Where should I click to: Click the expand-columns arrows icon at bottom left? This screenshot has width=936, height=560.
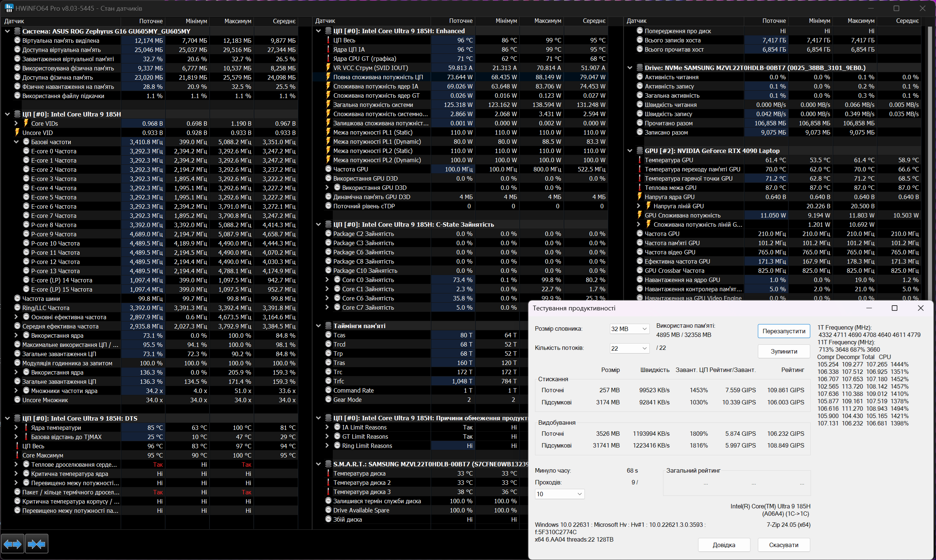click(x=13, y=544)
